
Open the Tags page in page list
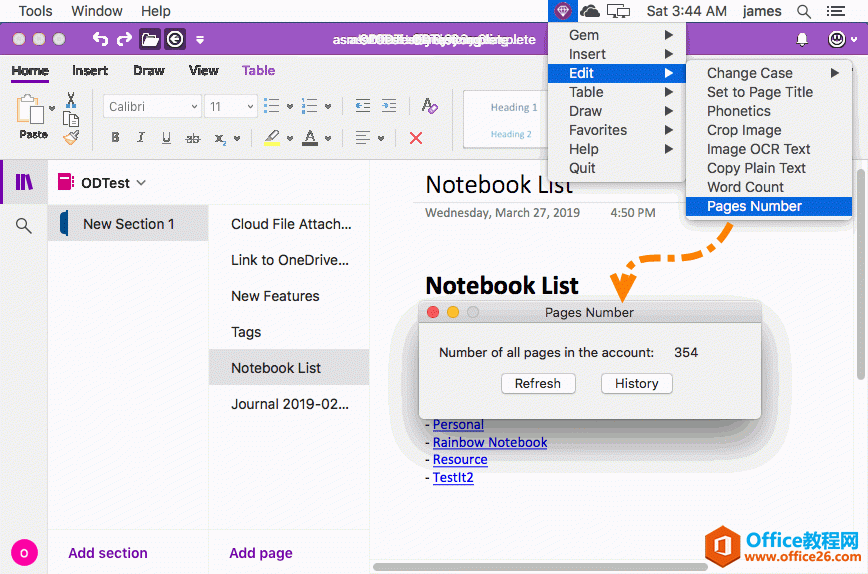(246, 332)
